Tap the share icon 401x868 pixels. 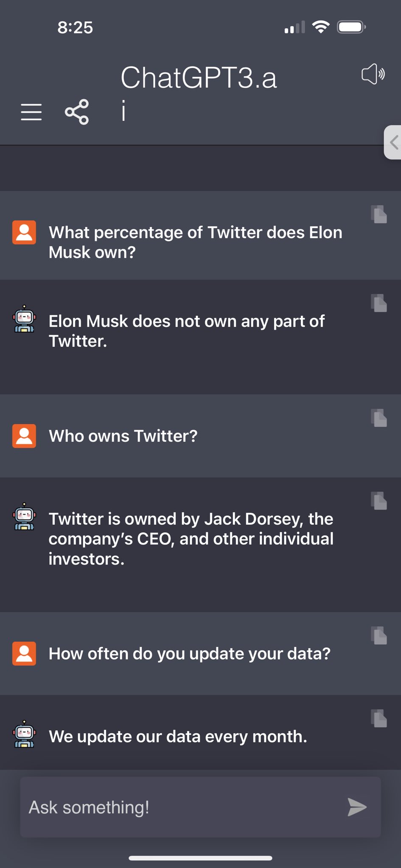77,112
